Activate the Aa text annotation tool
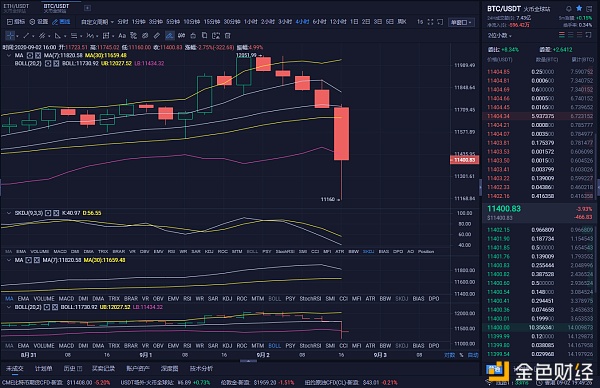The width and height of the screenshot is (600, 388). click(x=122, y=36)
